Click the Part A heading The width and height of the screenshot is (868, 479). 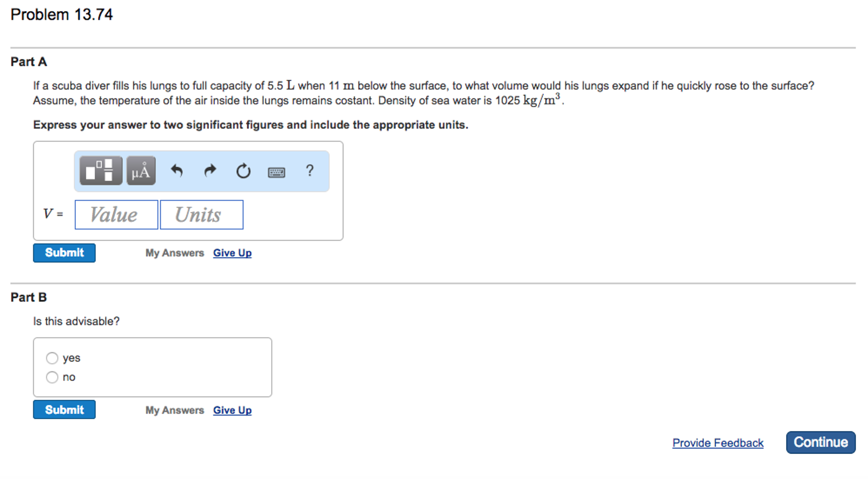pyautogui.click(x=29, y=62)
